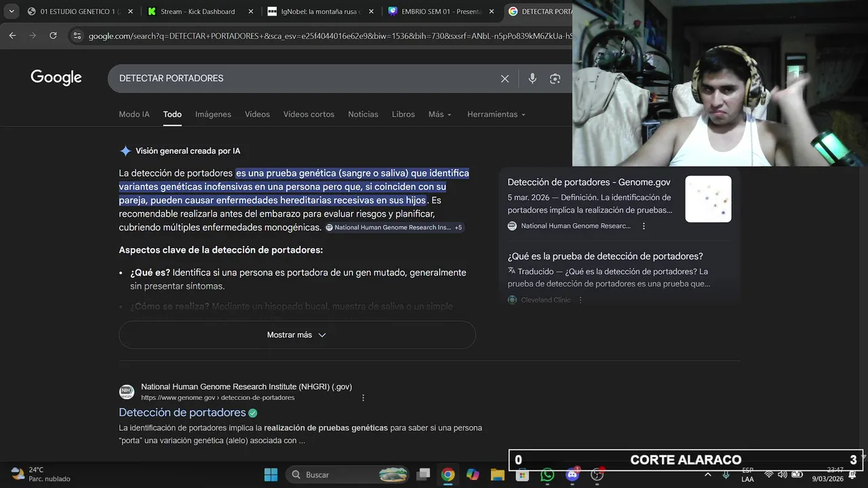Expand AI overview with Mostrar más
Image resolution: width=868 pixels, height=488 pixels.
(297, 335)
